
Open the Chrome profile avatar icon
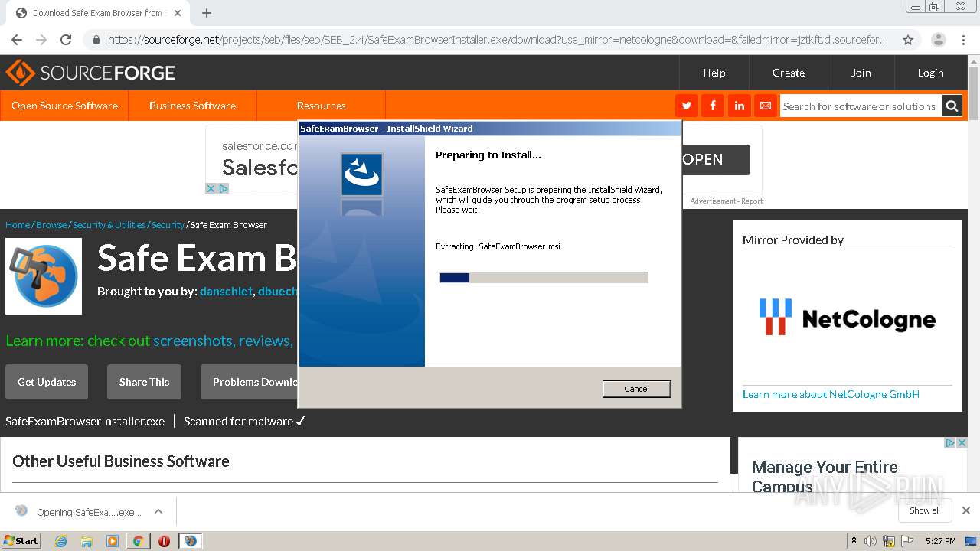(939, 40)
